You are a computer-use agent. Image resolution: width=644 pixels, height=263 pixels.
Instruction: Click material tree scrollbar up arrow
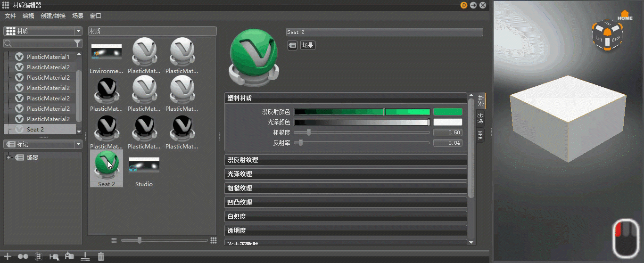[79, 55]
